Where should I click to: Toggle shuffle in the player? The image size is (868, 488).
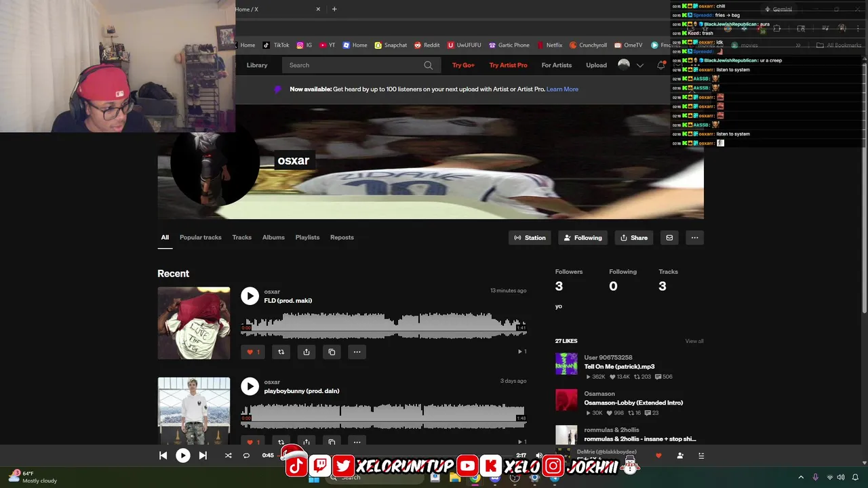point(229,455)
